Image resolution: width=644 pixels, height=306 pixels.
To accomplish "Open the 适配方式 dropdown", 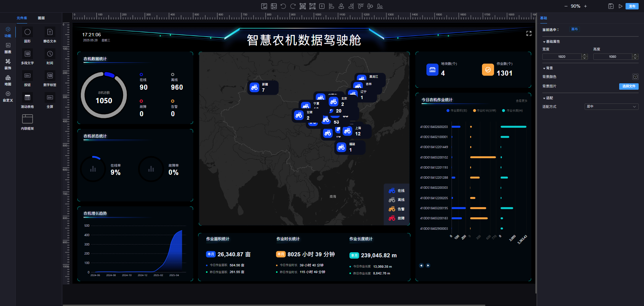I will point(611,106).
